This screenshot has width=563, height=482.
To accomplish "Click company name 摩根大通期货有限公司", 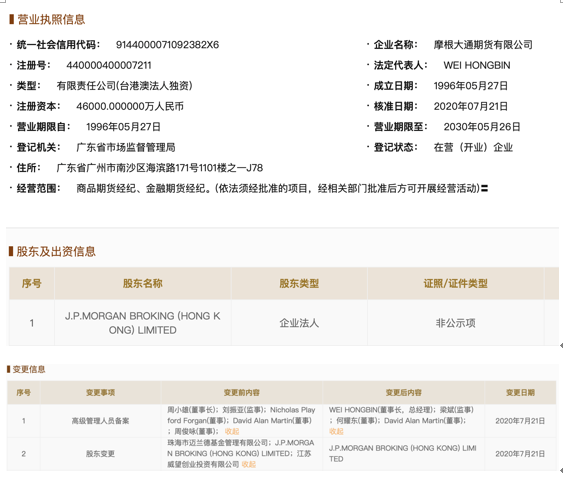I will (483, 45).
